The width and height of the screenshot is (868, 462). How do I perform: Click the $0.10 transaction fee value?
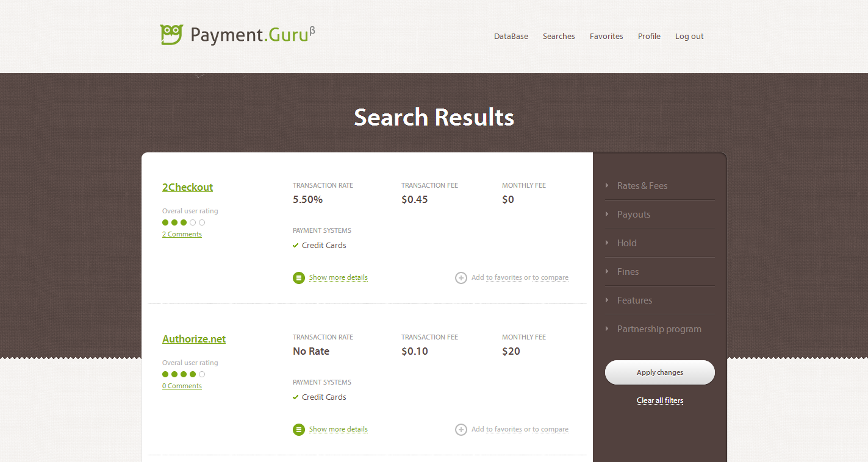[415, 351]
